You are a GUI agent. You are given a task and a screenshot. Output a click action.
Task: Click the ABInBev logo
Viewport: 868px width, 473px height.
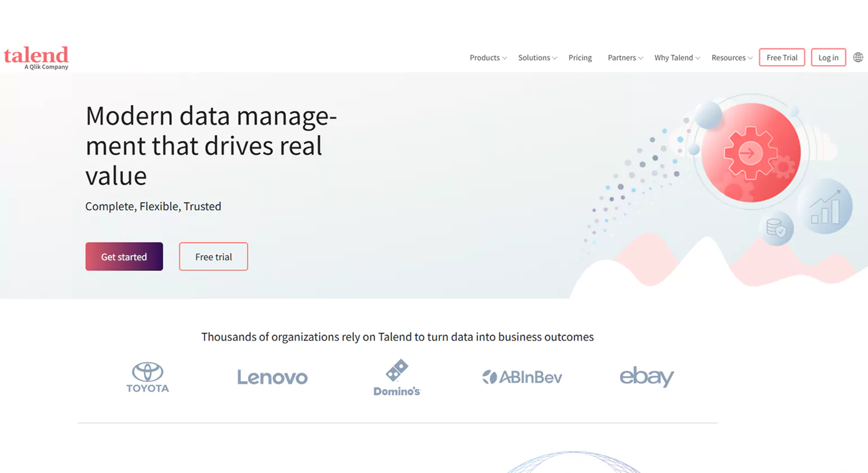[x=522, y=377]
